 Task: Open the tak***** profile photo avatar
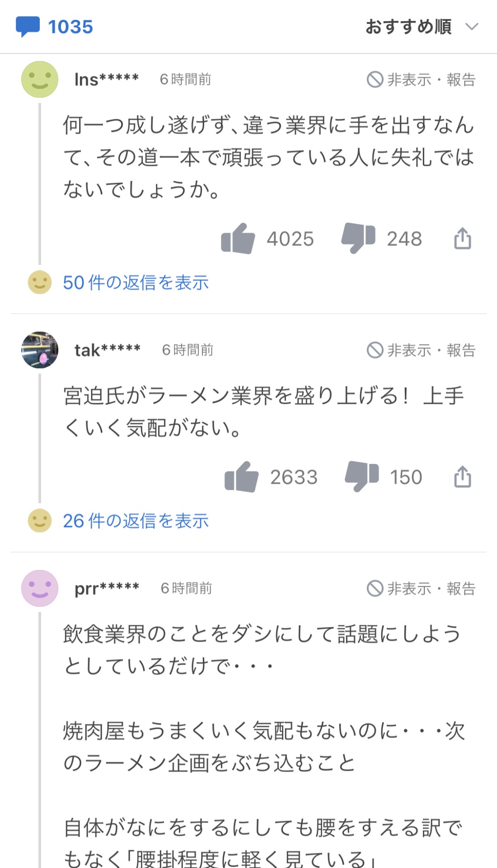pyautogui.click(x=40, y=350)
